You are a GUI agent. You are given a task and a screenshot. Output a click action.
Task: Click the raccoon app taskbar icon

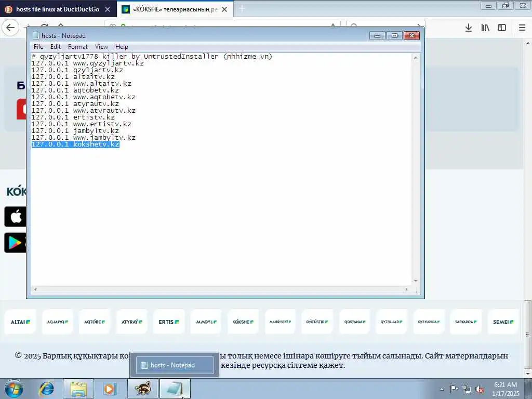click(x=143, y=389)
